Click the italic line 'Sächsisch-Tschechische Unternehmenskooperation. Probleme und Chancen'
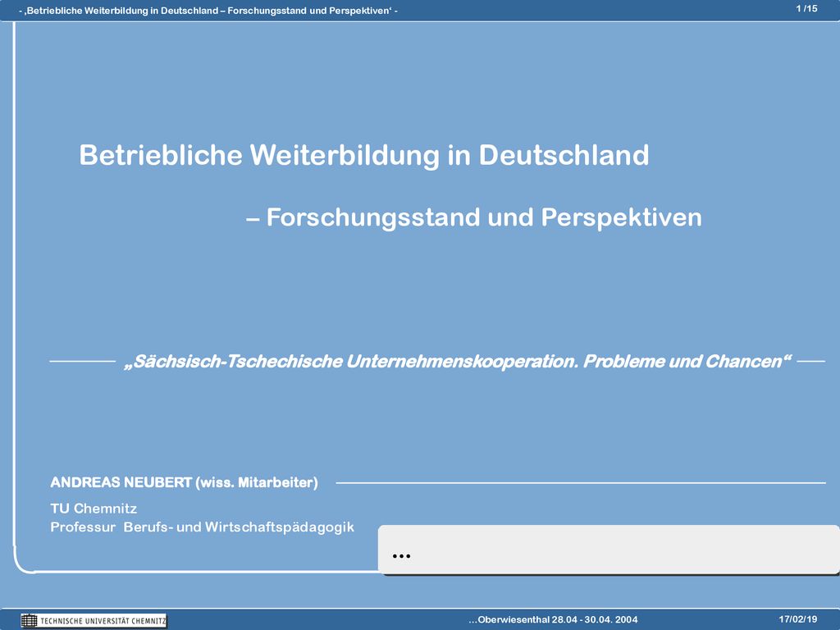Screen dimensions: 840x630 (x=458, y=362)
